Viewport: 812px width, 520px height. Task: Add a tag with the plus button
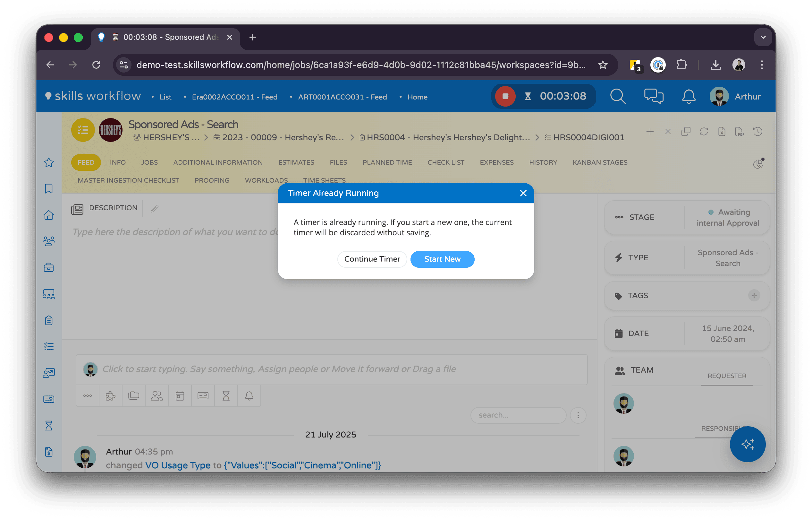pos(754,295)
